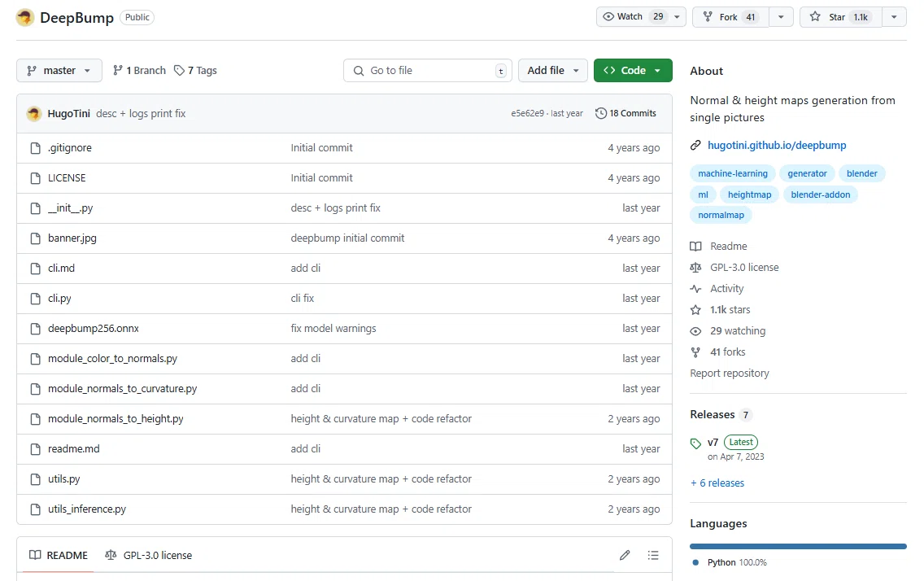Click the file icon beside LICENSE
Image resolution: width=924 pixels, height=581 pixels.
(x=35, y=178)
